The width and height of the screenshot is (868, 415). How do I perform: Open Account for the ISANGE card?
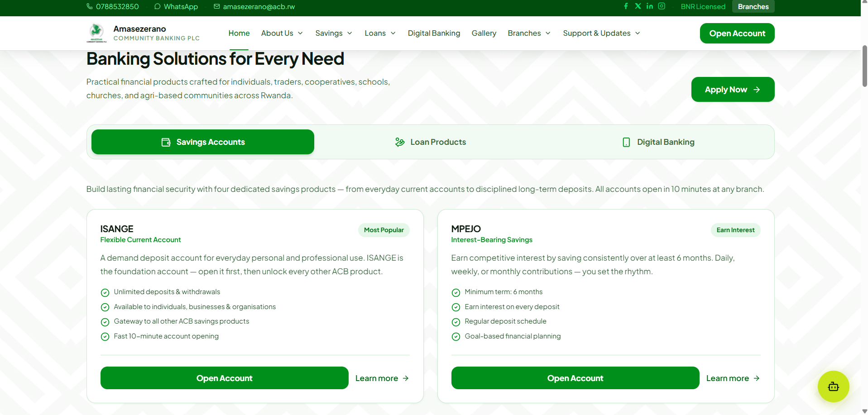click(225, 378)
